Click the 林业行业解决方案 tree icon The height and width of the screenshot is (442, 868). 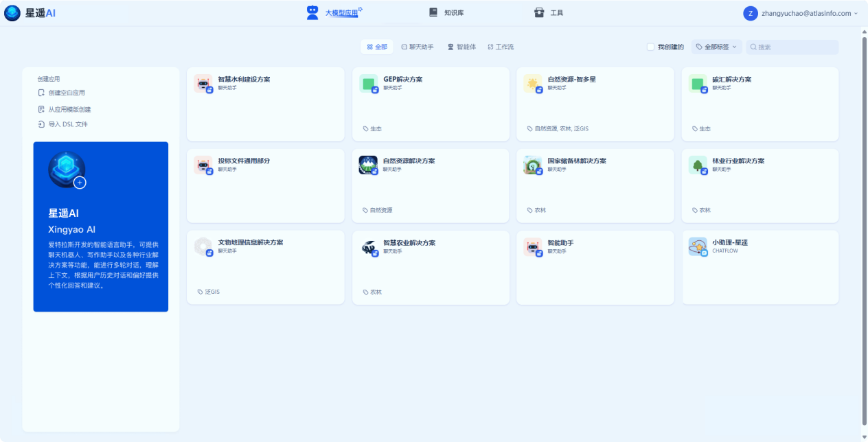pyautogui.click(x=697, y=165)
